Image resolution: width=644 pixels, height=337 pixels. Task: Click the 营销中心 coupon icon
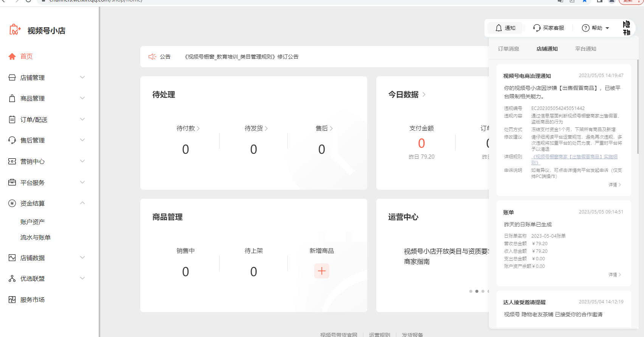click(x=12, y=161)
